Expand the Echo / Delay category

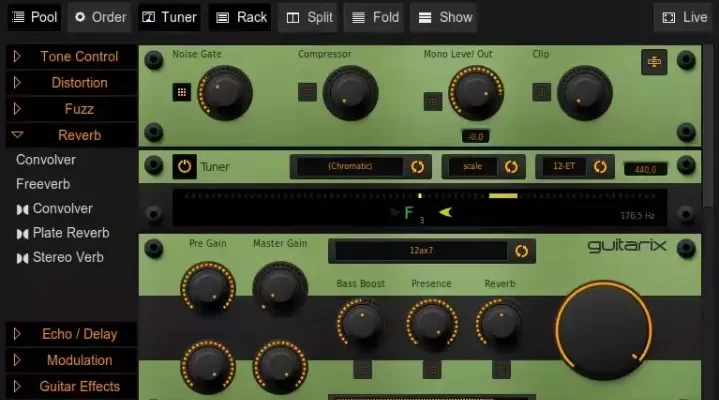point(69,334)
